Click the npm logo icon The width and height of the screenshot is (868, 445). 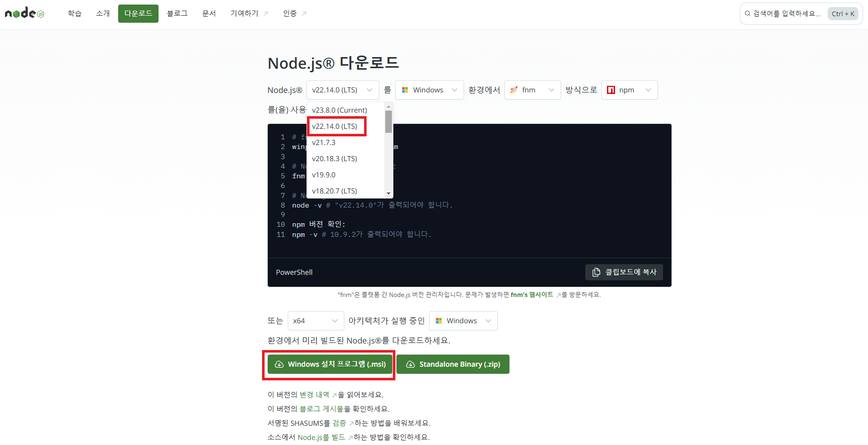click(611, 90)
